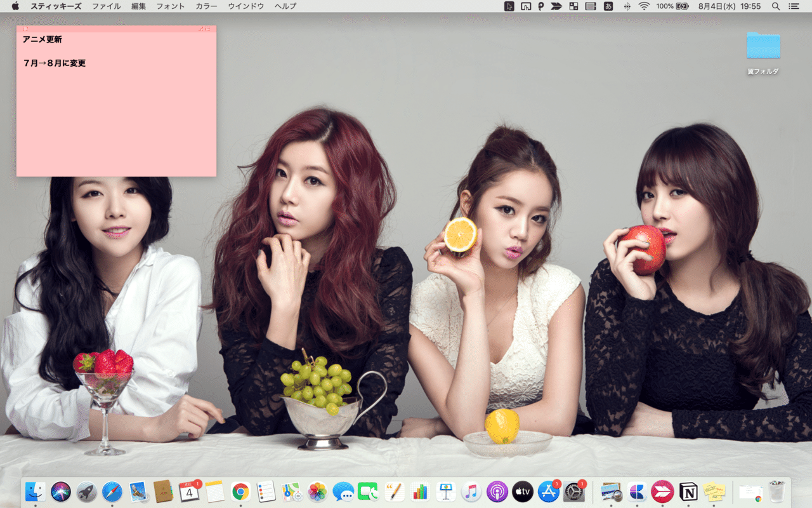Open System Preferences gear in dock
Viewport: 812px width, 508px height.
coord(574,491)
